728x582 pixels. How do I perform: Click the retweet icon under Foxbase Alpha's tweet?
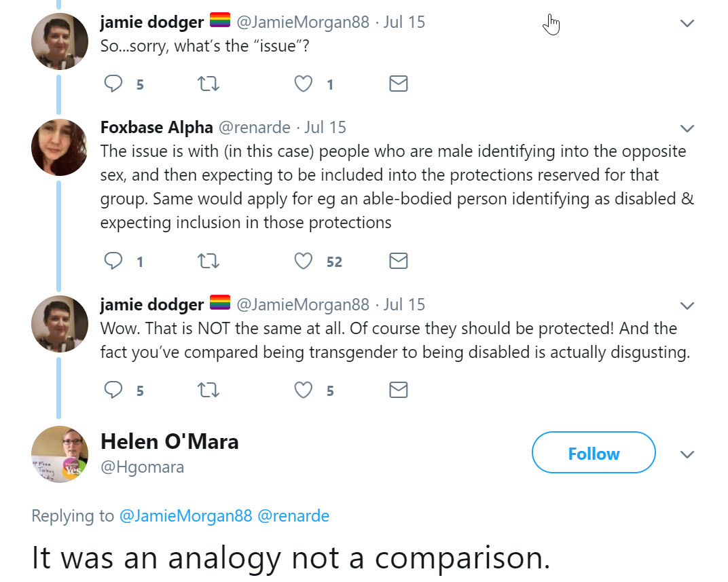coord(208,261)
